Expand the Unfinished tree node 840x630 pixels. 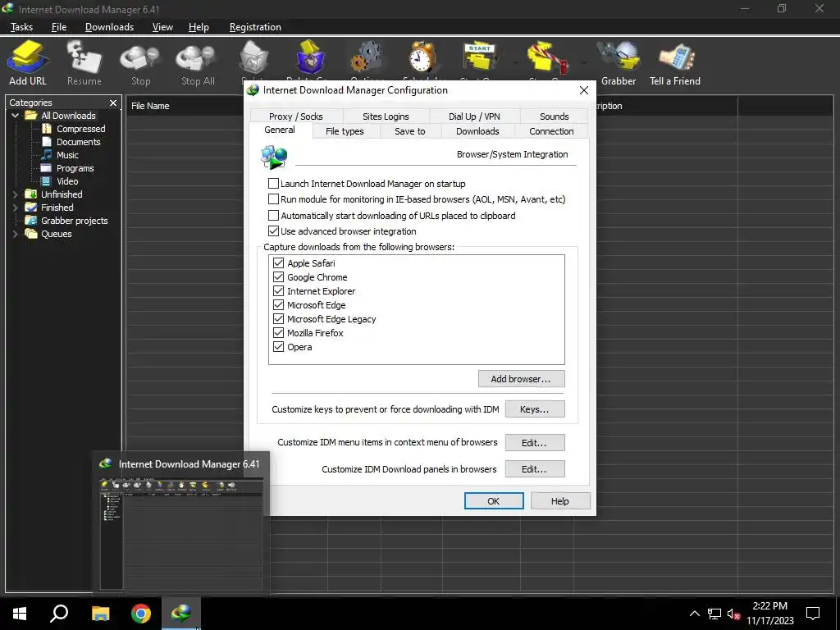pos(15,194)
